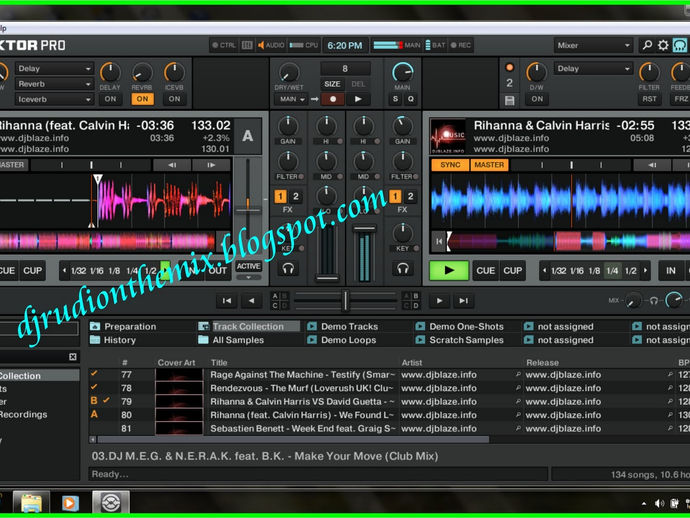690x518 pixels.
Task: Toggle deck B MASTER button
Action: tap(489, 165)
